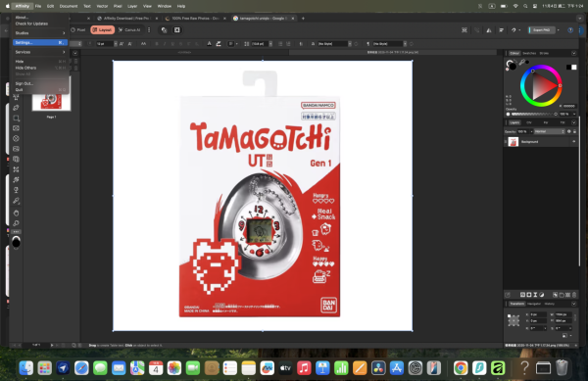The image size is (588, 381).
Task: Select the Zoom magnifier tool
Action: click(16, 223)
